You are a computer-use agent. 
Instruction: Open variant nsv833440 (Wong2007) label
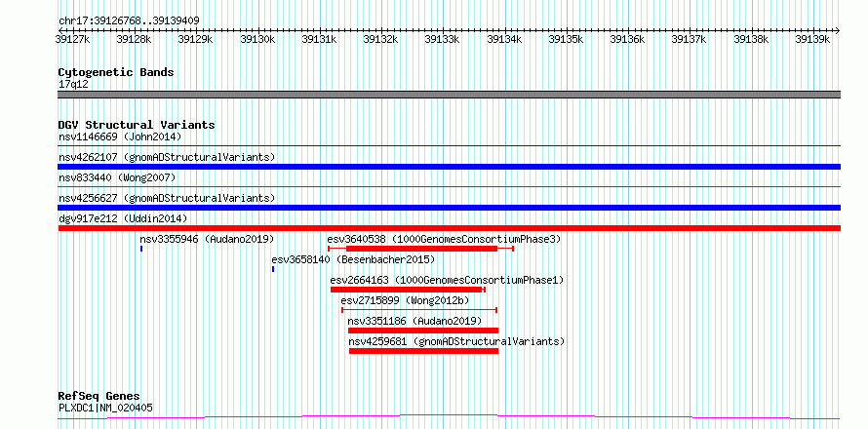pos(117,177)
